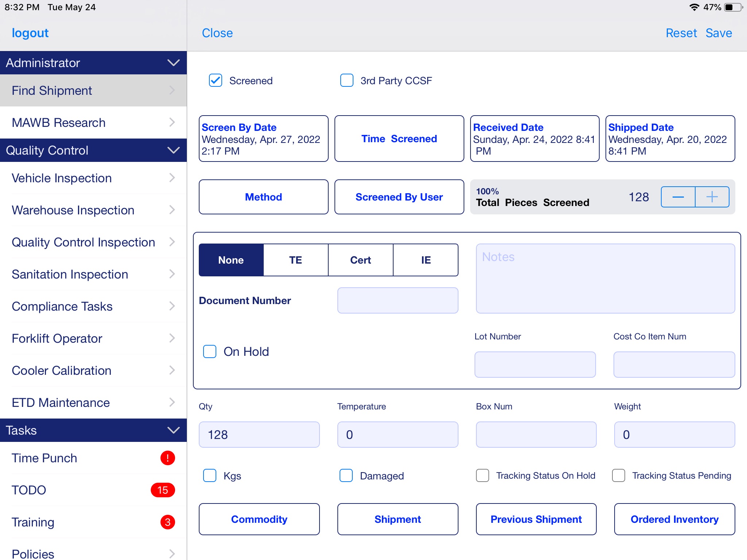Select the IE screening method tab
This screenshot has width=747, height=560.
426,259
